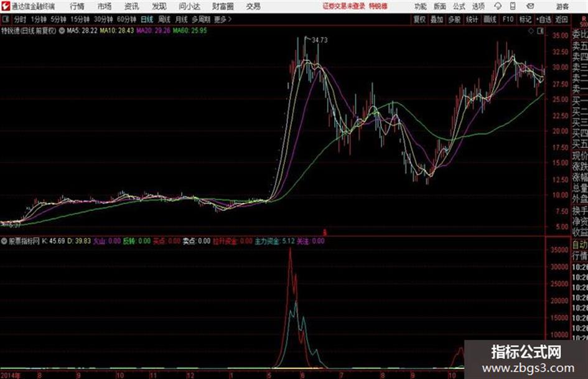
Task: Switch to the 1分钟 period tab
Action: (x=38, y=19)
